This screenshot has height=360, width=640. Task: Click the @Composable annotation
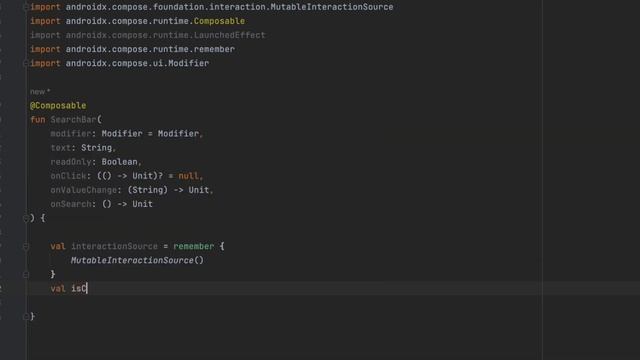58,106
